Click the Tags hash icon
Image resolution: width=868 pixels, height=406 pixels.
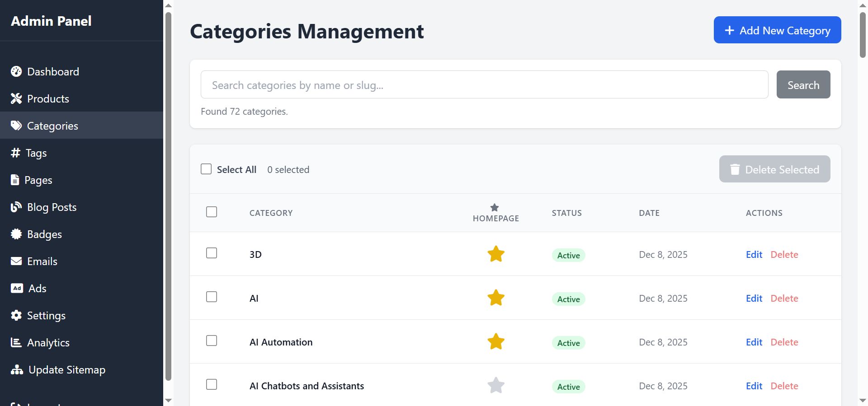[16, 153]
